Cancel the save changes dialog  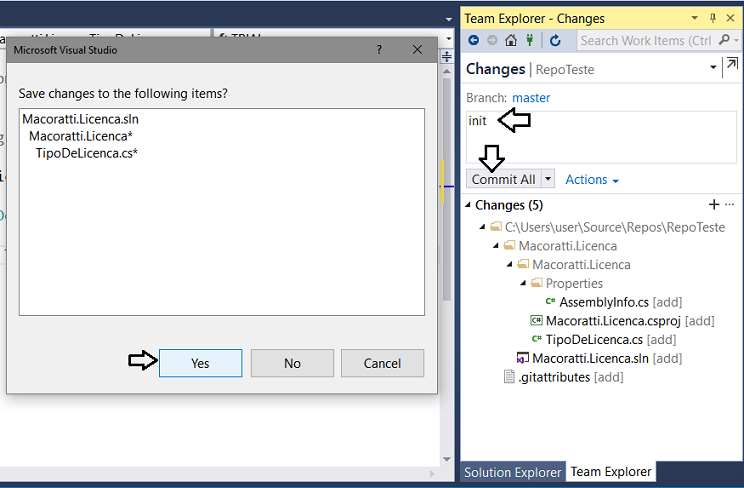tap(382, 363)
